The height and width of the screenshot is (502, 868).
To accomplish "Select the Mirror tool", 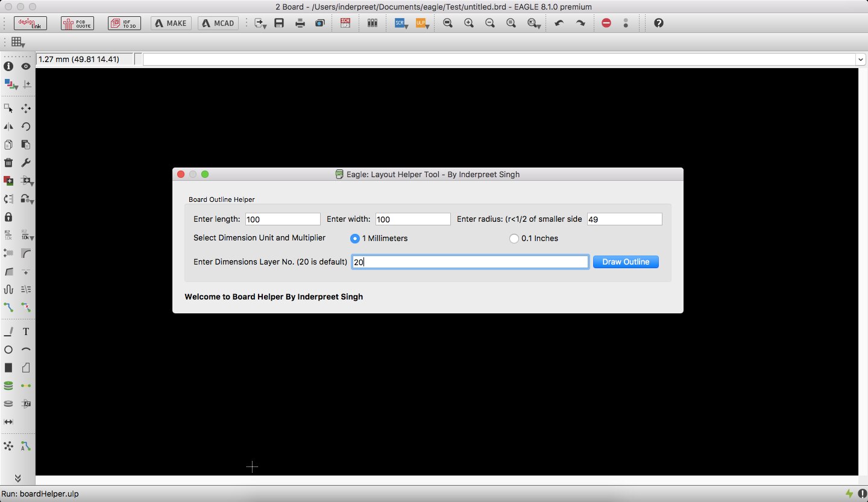I will coord(8,127).
